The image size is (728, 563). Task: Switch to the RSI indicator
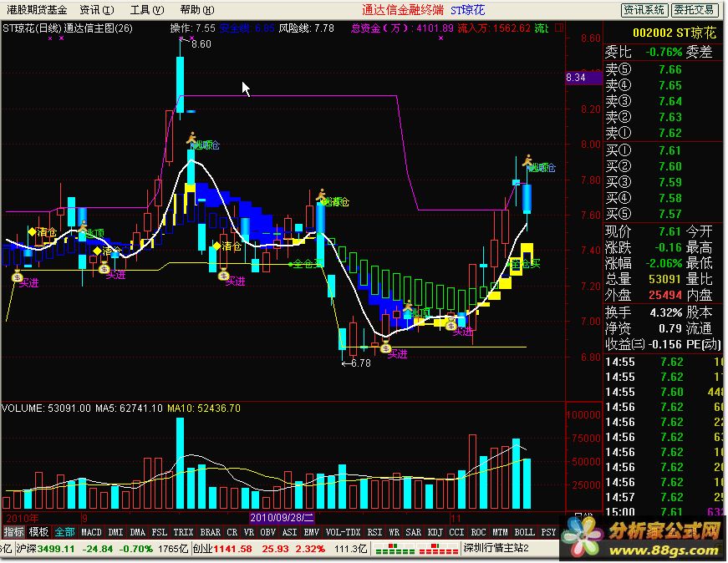[374, 532]
